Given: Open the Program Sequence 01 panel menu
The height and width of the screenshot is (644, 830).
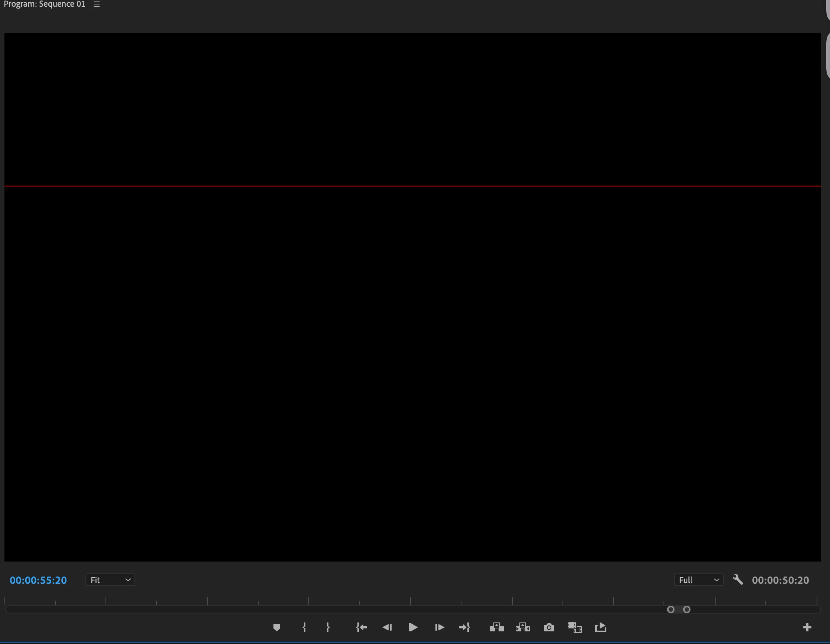Looking at the screenshot, I should tap(97, 4).
